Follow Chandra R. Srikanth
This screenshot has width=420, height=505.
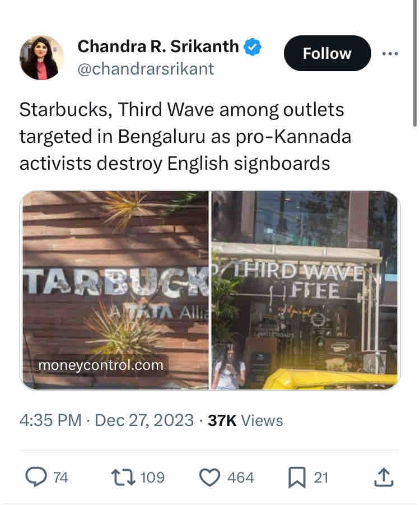coord(327,53)
